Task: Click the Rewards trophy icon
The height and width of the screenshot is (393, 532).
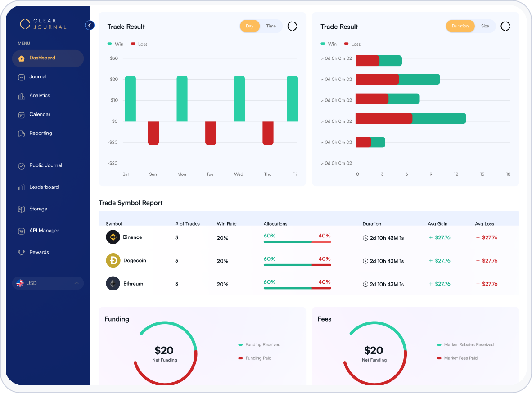Action: (21, 253)
